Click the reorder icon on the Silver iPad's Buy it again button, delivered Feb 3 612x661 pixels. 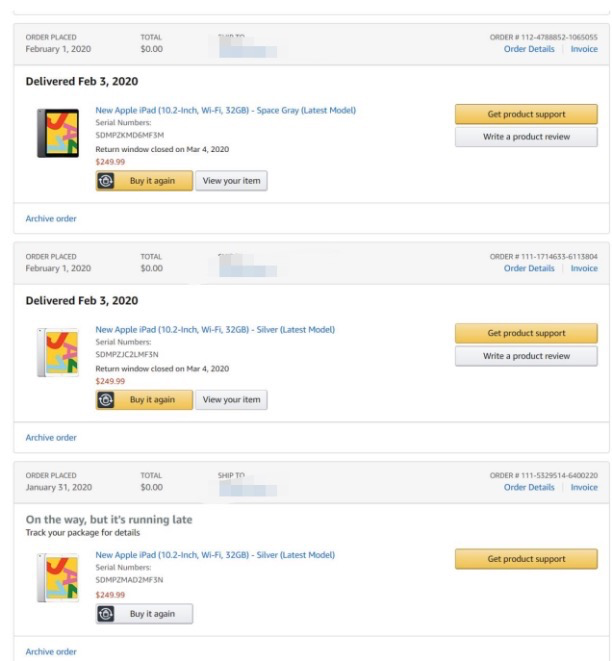(x=106, y=400)
